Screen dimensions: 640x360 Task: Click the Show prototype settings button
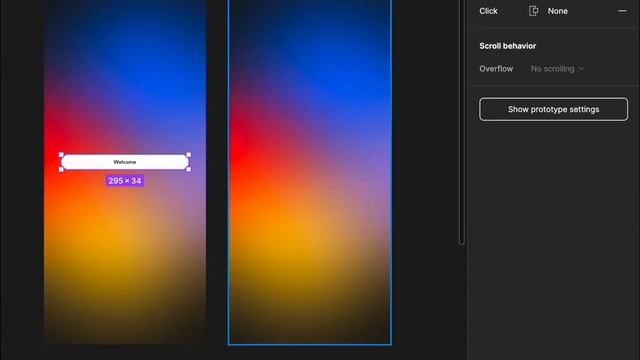pyautogui.click(x=553, y=109)
